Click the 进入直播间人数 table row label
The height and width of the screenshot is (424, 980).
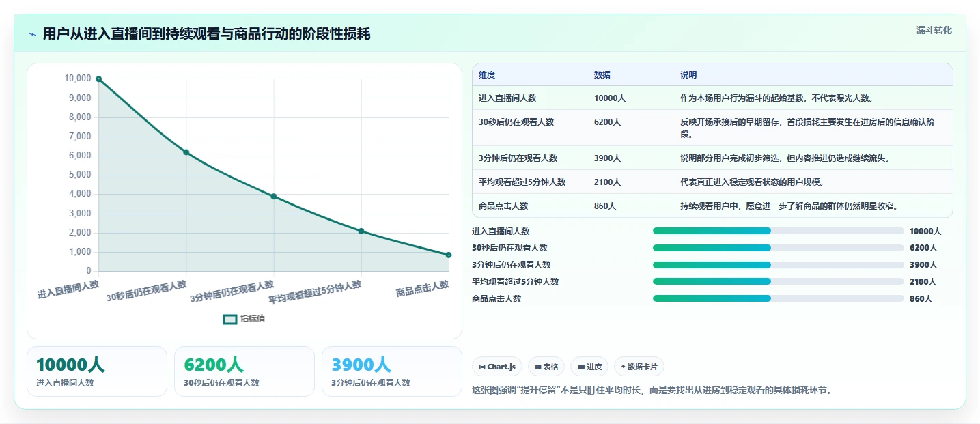tap(507, 98)
